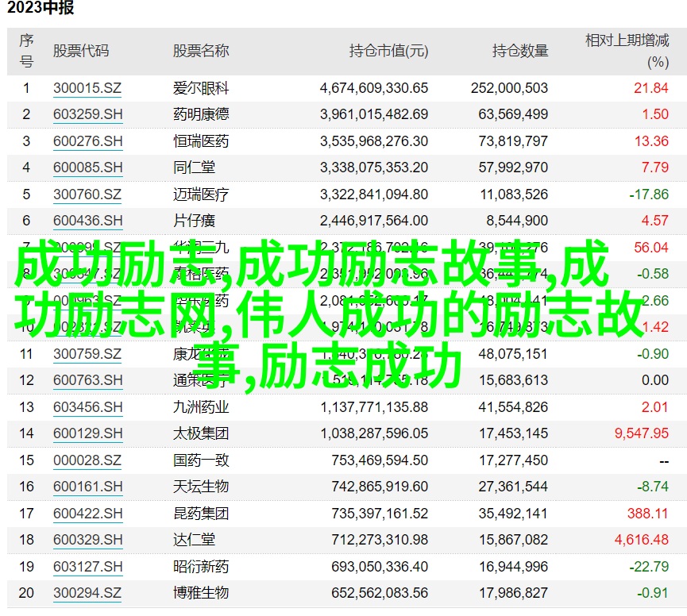
Task: Click market value 652,562,083.56
Action: click(x=380, y=593)
